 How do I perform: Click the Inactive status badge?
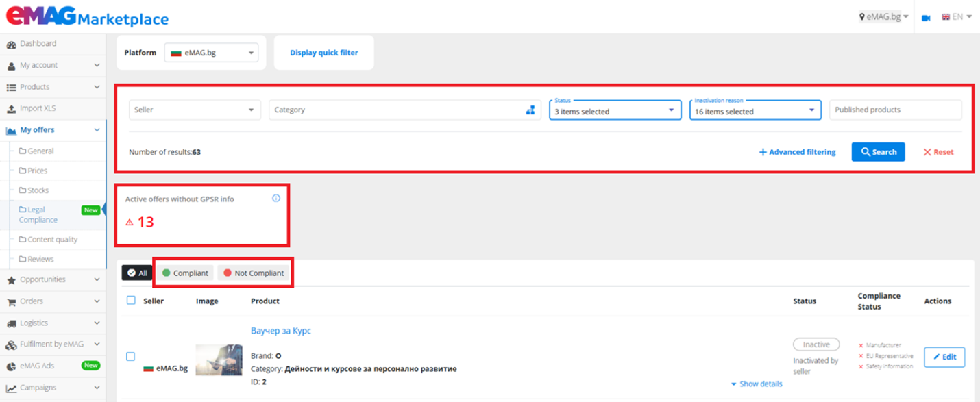816,344
